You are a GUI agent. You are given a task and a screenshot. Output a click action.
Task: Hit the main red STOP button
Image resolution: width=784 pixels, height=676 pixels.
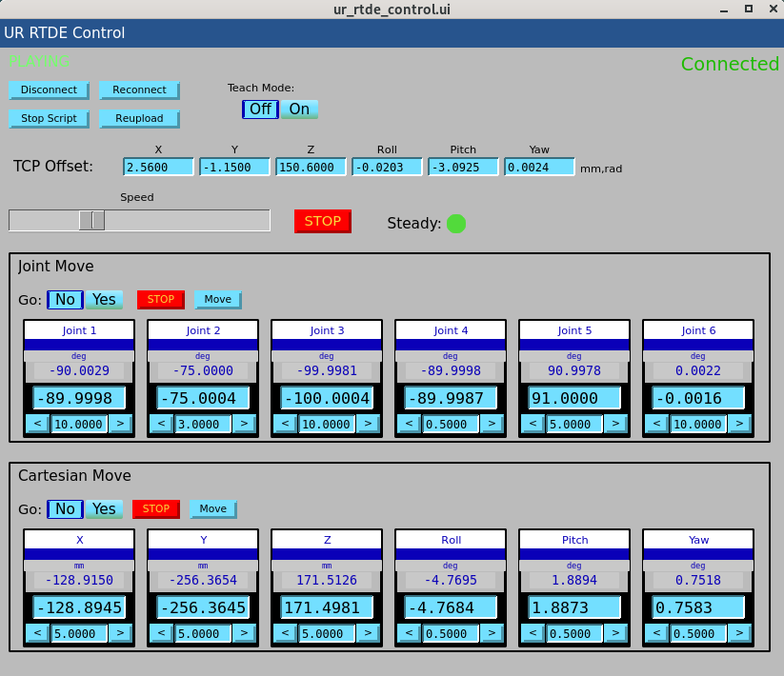pyautogui.click(x=323, y=221)
